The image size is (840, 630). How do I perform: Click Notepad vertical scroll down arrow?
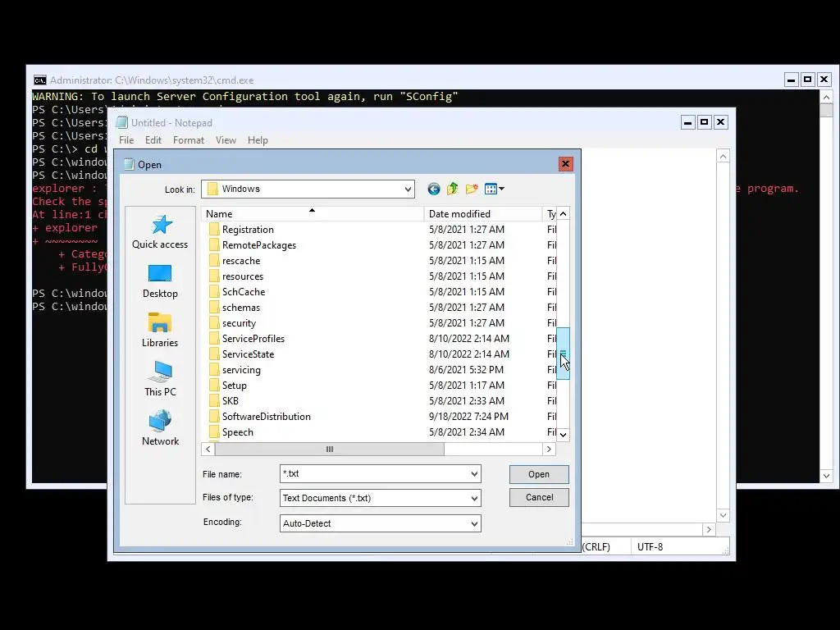pyautogui.click(x=724, y=515)
